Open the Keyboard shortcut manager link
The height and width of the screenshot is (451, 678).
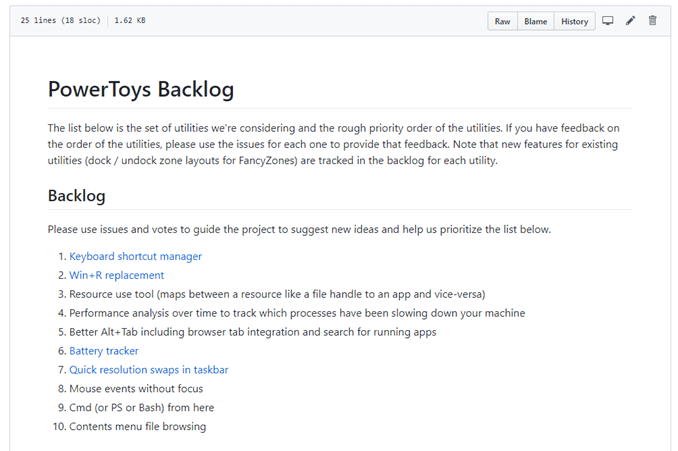tap(135, 257)
